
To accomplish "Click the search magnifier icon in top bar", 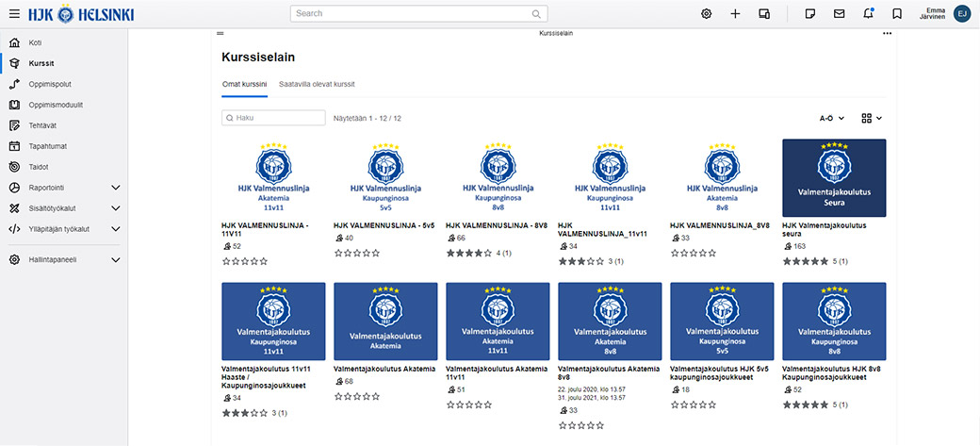I will point(536,14).
